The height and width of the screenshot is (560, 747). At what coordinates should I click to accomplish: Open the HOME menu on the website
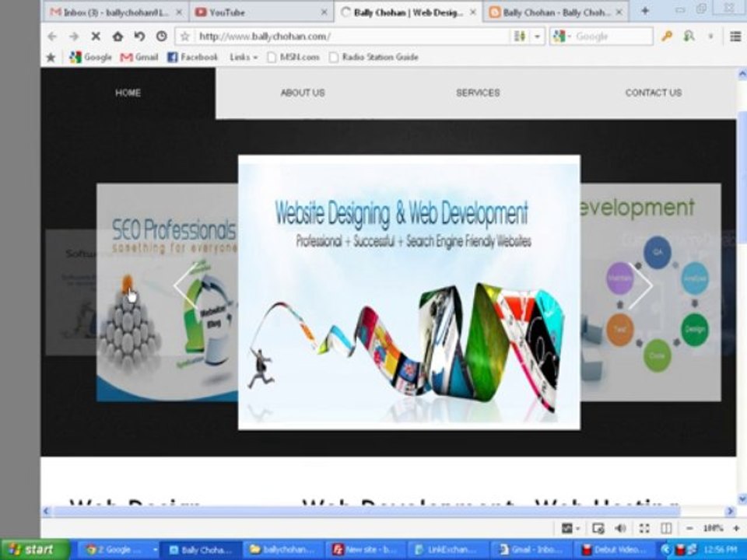[128, 93]
